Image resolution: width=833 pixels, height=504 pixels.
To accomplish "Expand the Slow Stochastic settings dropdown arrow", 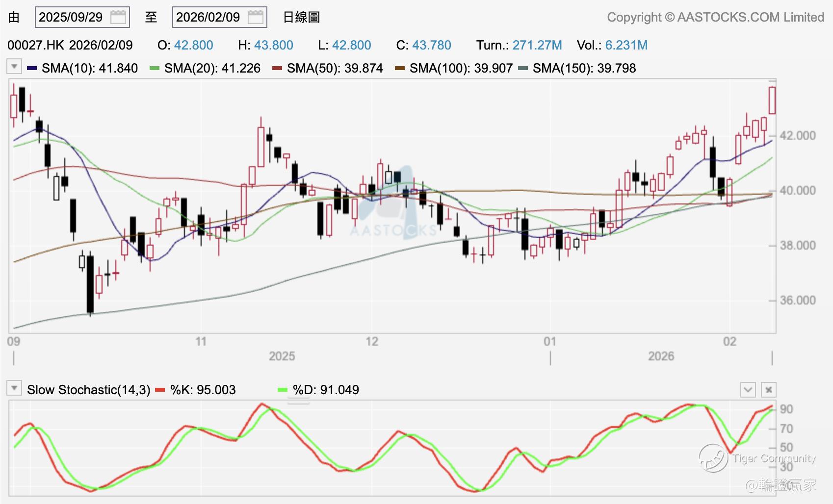I will 14,389.
